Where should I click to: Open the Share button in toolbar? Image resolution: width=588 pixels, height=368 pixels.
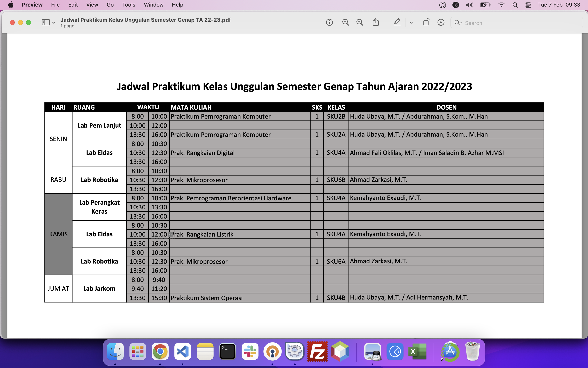pos(376,22)
